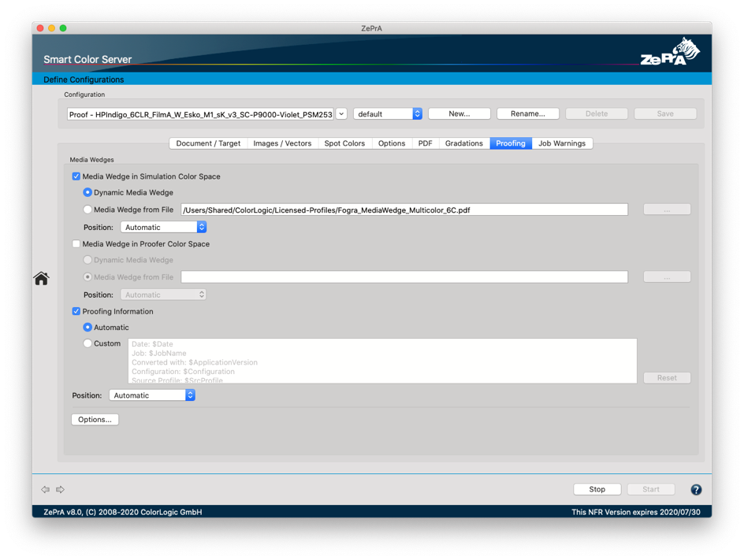
Task: Close the ZePrA window
Action: (40, 28)
